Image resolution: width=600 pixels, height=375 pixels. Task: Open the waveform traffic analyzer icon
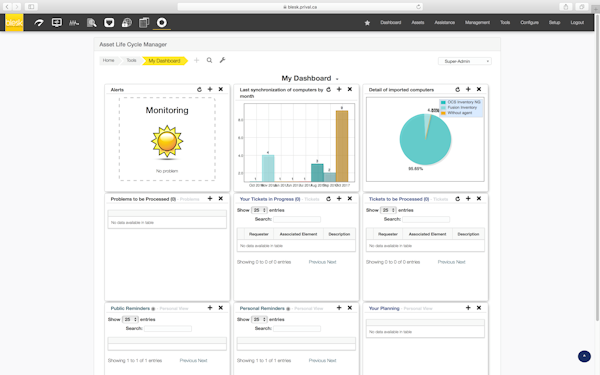pyautogui.click(x=74, y=23)
